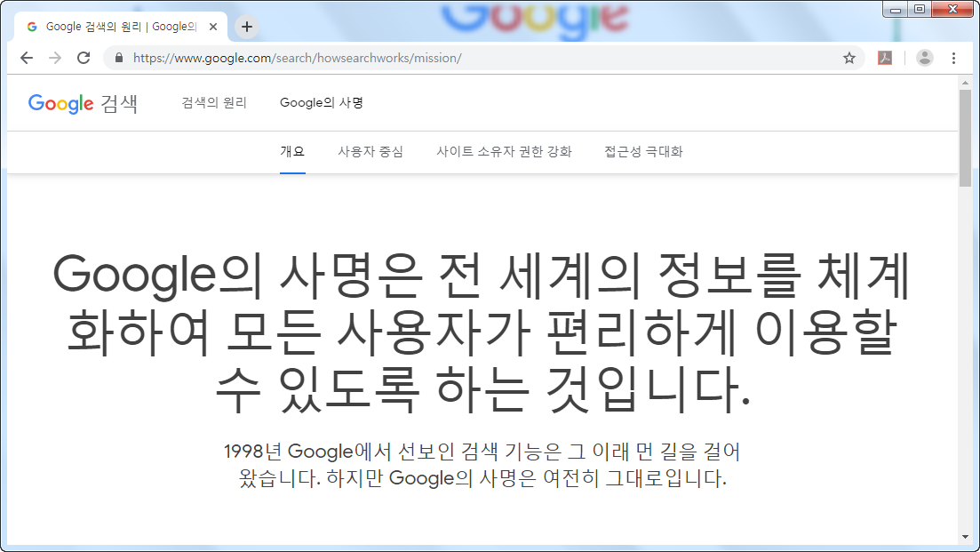This screenshot has height=552, width=980.
Task: Click the vertical scrollbar thumb
Action: [965, 138]
